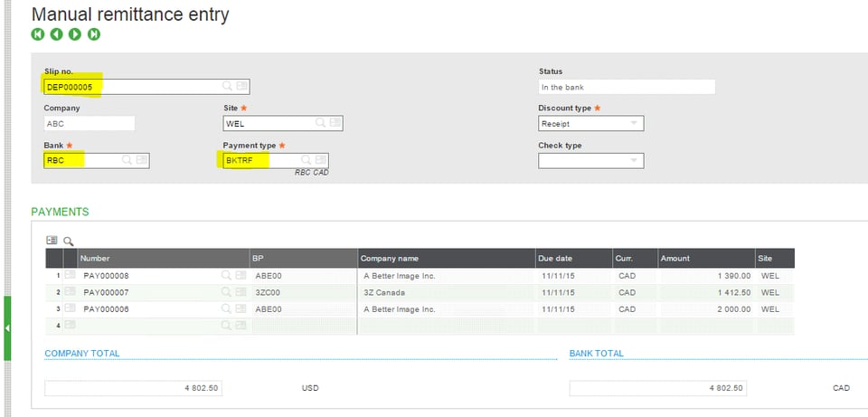Lookup magnifier in PAY000006 number cell
Screen dimensions: 868x417
[226, 309]
